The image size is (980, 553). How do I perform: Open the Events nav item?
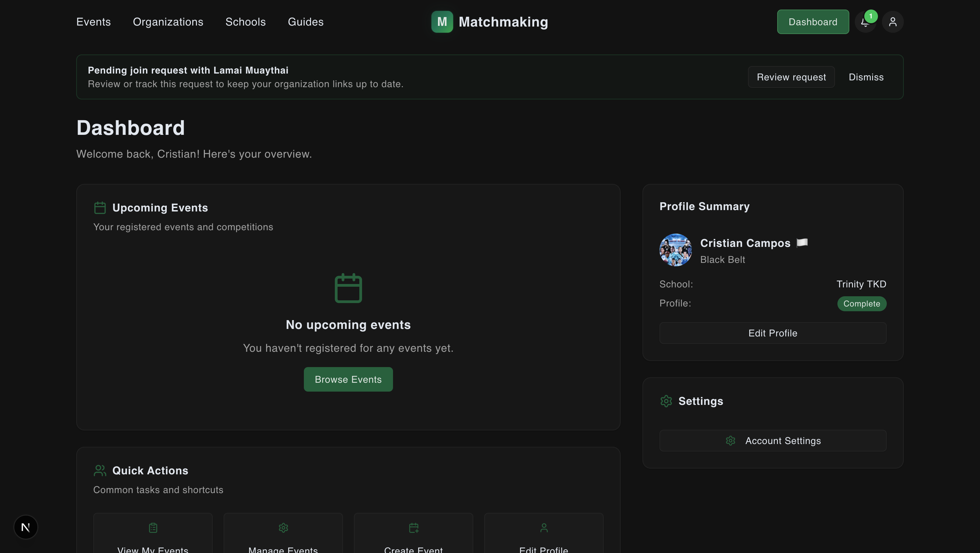pyautogui.click(x=94, y=22)
